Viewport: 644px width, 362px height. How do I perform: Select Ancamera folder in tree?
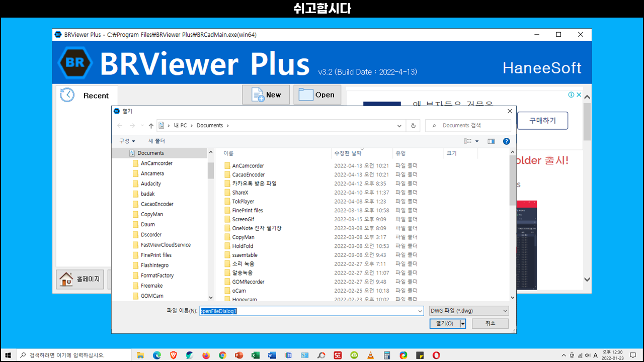(x=152, y=173)
